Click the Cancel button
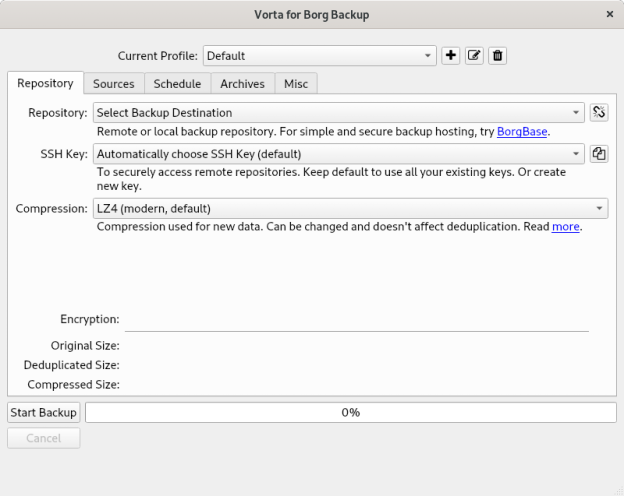The image size is (624, 496). tap(43, 438)
